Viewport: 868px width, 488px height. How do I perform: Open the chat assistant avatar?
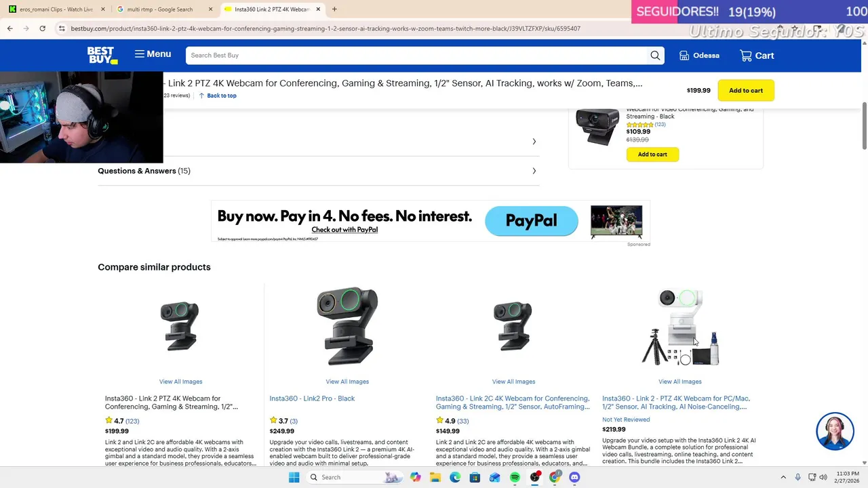click(x=835, y=431)
